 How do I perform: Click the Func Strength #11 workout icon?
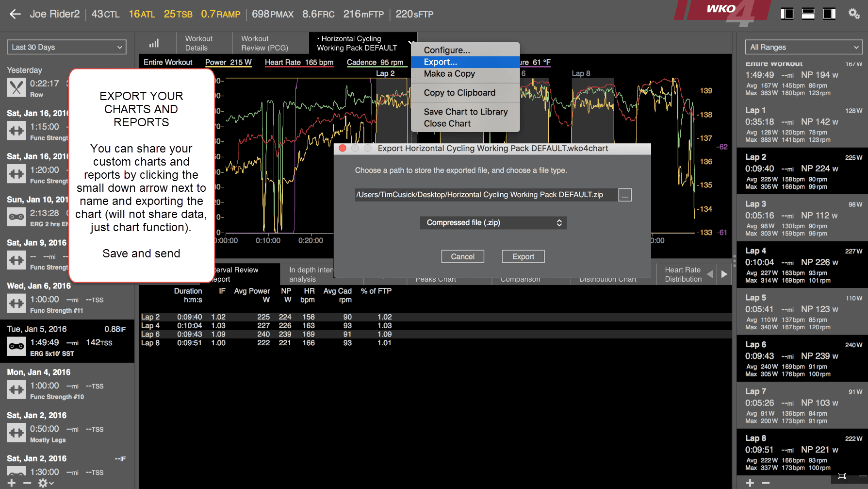(x=16, y=304)
